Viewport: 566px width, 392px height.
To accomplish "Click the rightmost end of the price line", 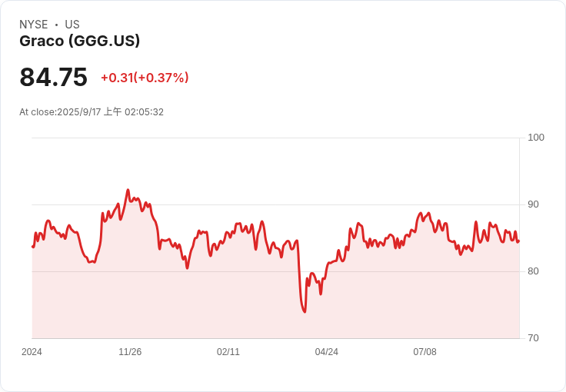I will pyautogui.click(x=518, y=241).
